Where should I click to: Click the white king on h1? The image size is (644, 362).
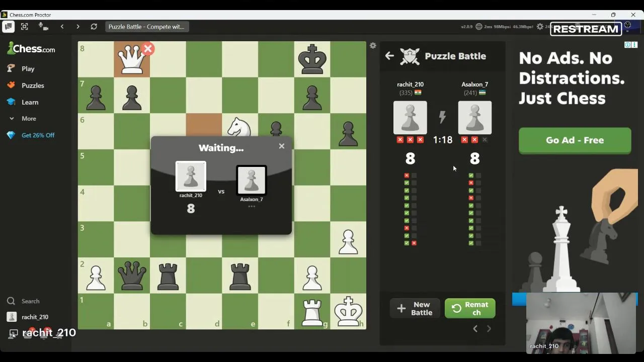(348, 312)
